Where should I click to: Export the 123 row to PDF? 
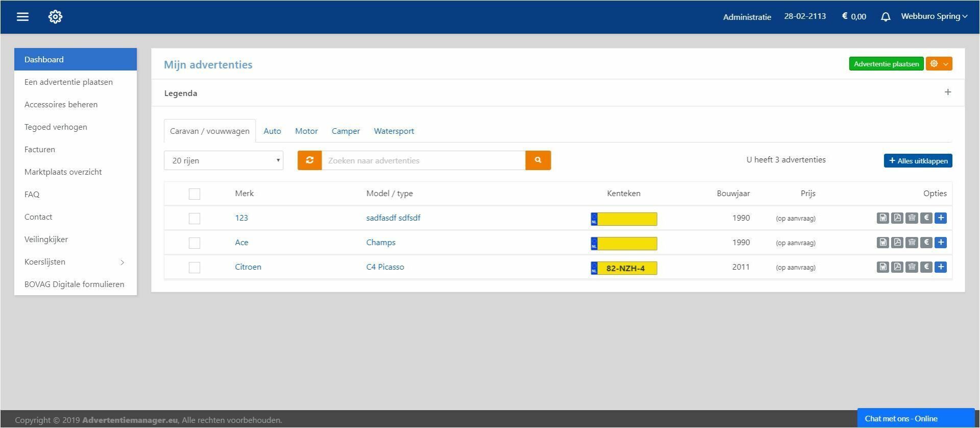click(x=897, y=218)
